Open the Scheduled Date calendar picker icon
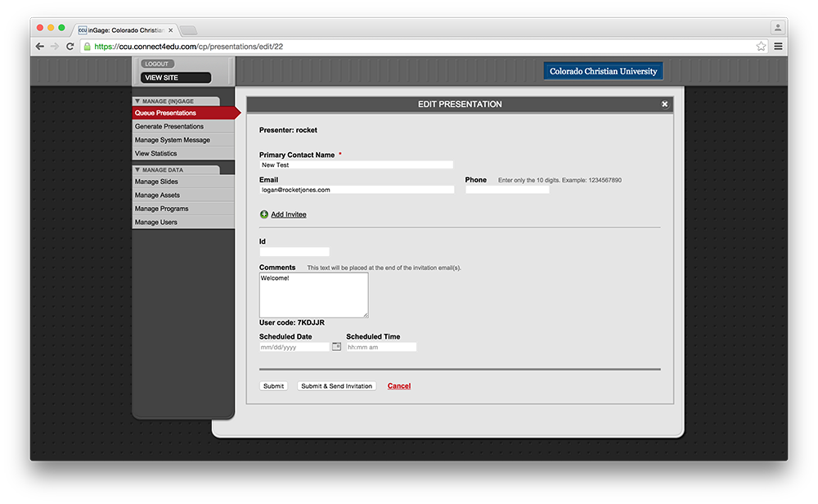The height and width of the screenshot is (504, 818). 336,346
